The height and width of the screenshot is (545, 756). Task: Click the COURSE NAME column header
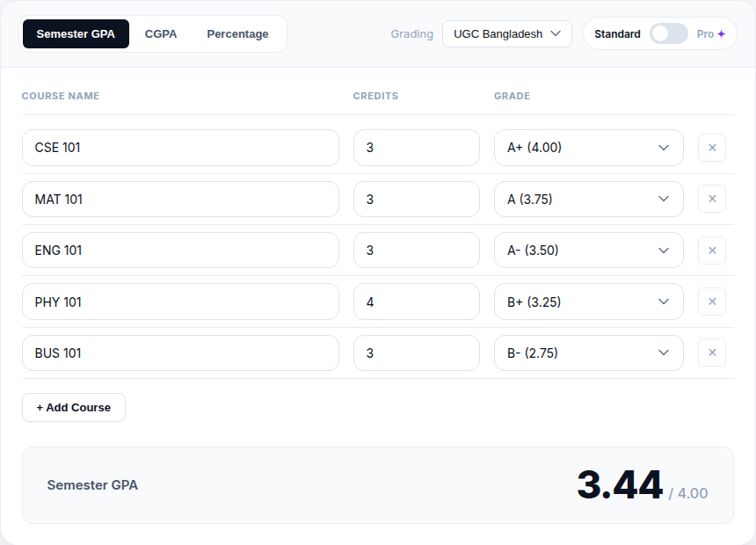point(61,96)
